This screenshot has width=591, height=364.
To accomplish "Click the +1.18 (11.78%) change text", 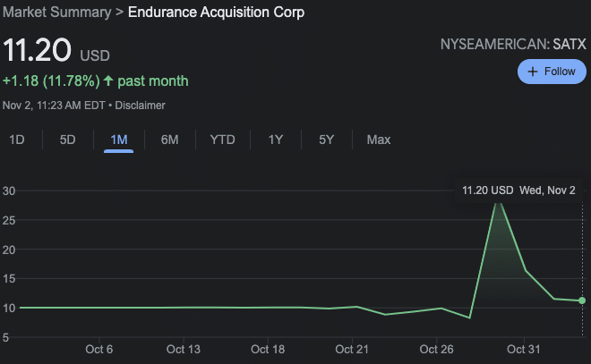I will [x=51, y=80].
